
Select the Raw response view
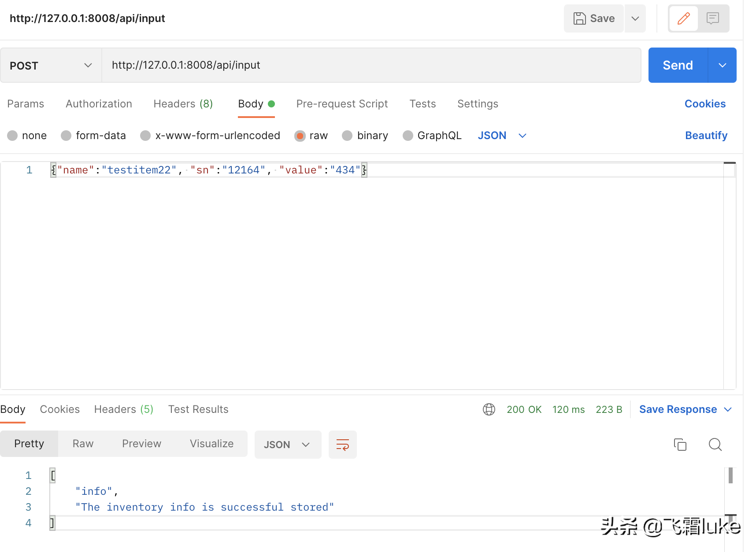point(83,444)
